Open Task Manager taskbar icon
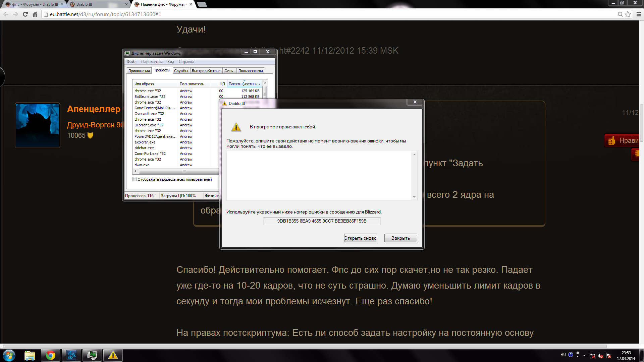This screenshot has width=644, height=362. point(92,355)
